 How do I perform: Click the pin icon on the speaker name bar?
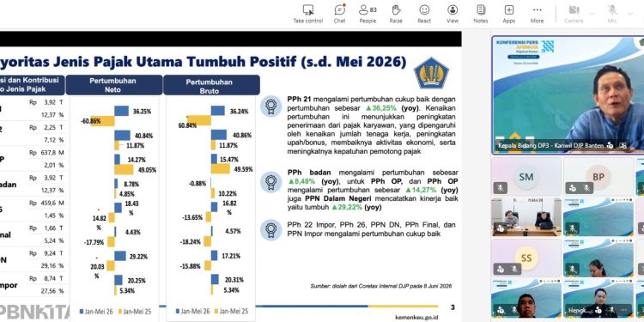610,145
